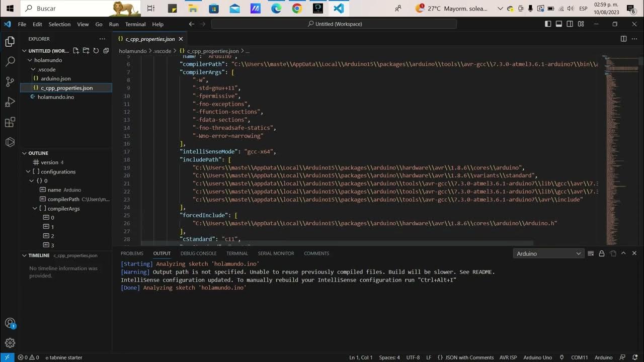Toggle secondary side bar visibility
The height and width of the screenshot is (362, 644).
[x=570, y=24]
